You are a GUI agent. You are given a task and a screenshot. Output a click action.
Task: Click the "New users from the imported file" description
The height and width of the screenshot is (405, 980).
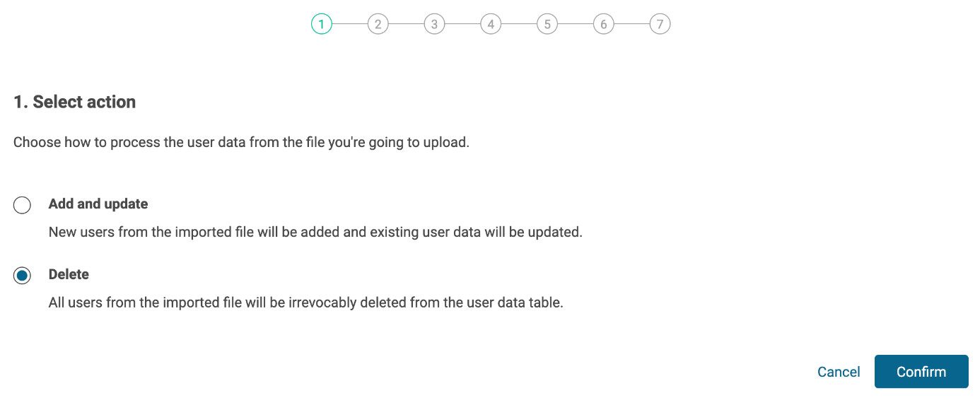point(315,232)
